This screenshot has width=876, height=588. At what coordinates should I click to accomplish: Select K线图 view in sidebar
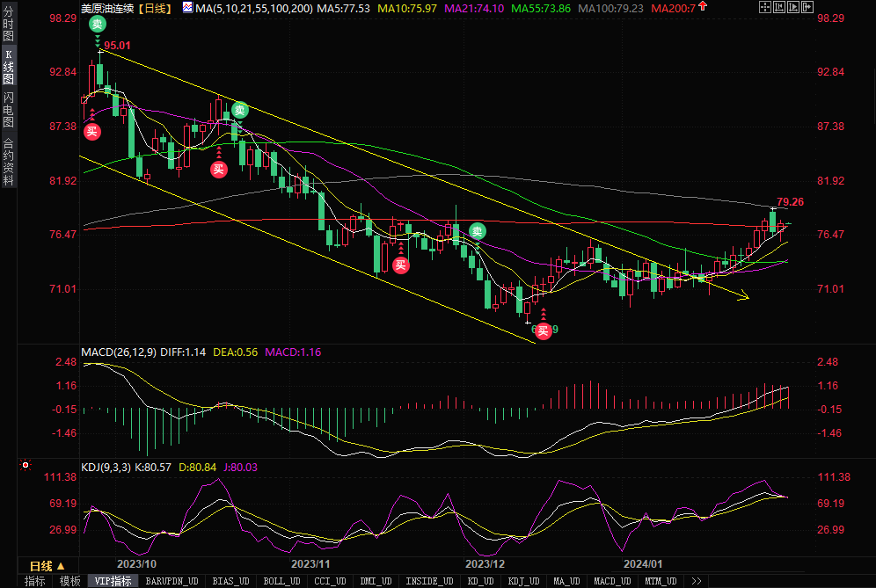point(8,67)
